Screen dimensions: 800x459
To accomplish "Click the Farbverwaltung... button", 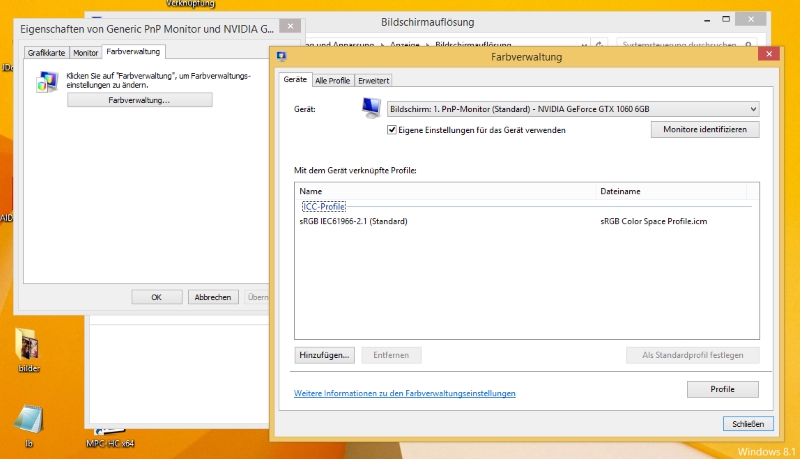I will 139,100.
